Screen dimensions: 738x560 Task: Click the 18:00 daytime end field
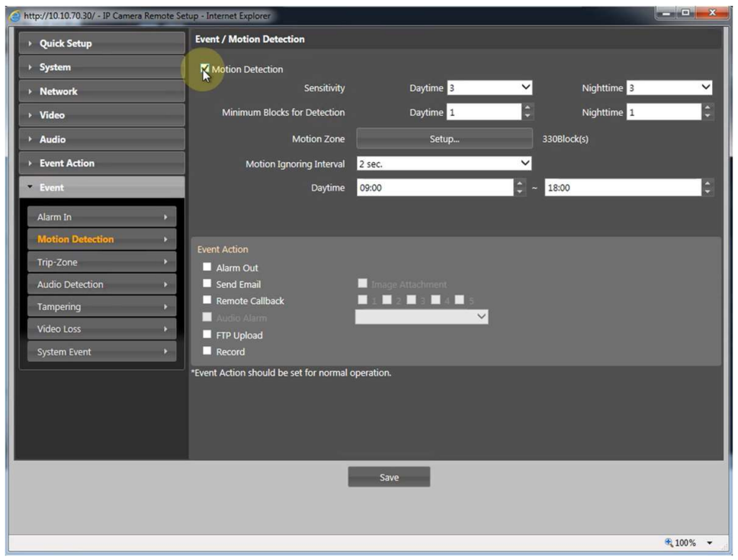click(623, 187)
